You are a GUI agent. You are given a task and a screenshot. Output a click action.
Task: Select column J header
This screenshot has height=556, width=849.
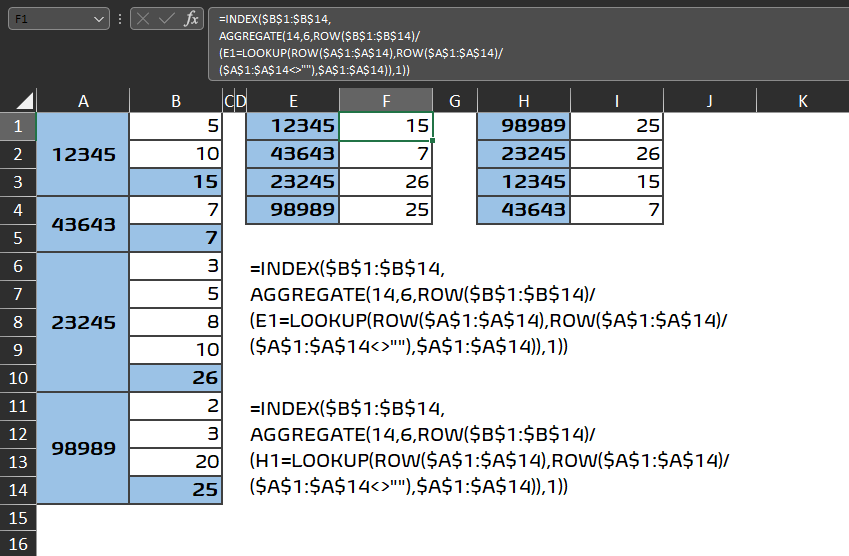point(710,101)
